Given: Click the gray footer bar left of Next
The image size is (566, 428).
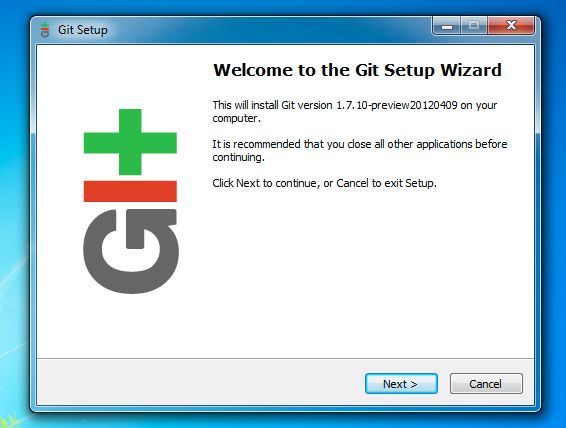Looking at the screenshot, I should (199, 383).
